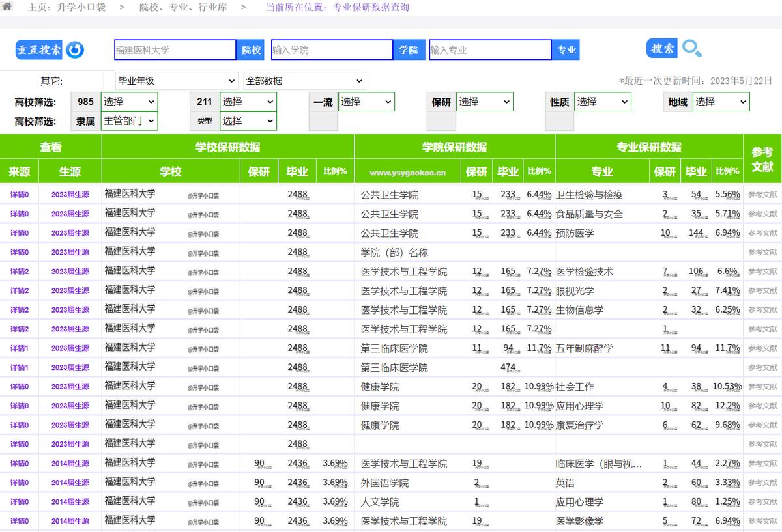782x532 pixels.
Task: Open the 985 filter dropdown
Action: tap(129, 102)
